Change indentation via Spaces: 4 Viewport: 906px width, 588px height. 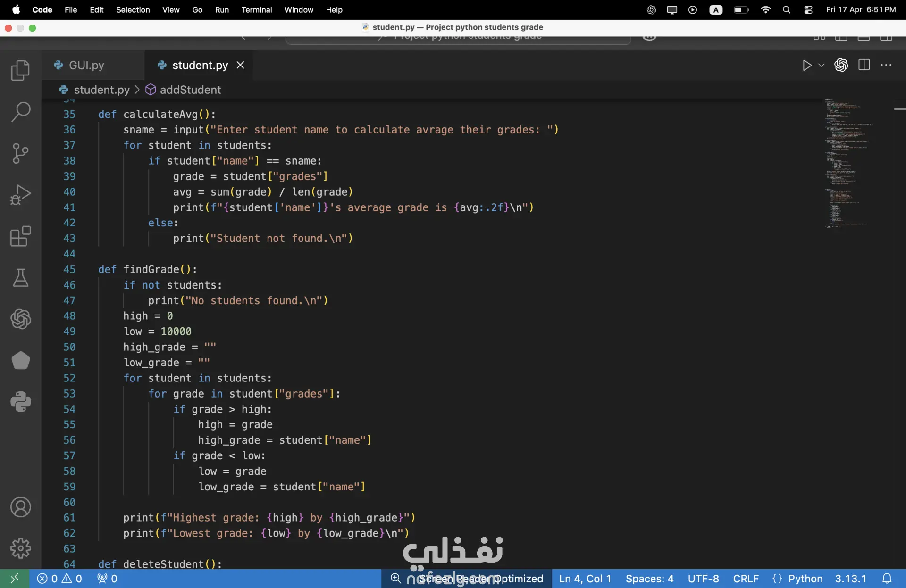(x=649, y=578)
